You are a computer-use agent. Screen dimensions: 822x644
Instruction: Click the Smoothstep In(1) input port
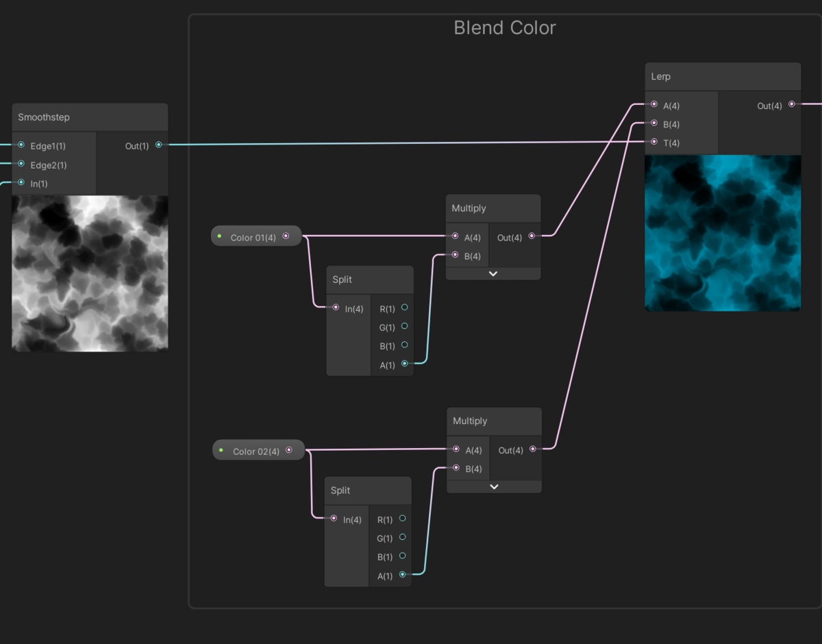click(21, 183)
